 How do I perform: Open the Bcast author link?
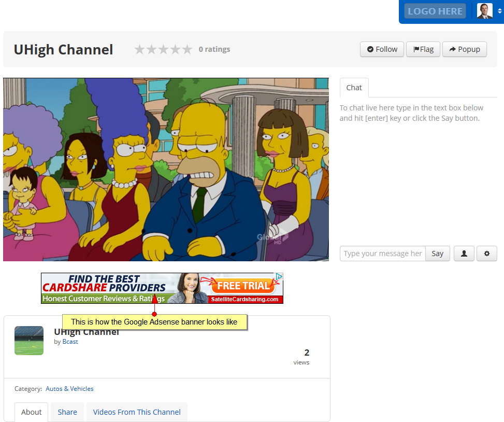(x=70, y=342)
